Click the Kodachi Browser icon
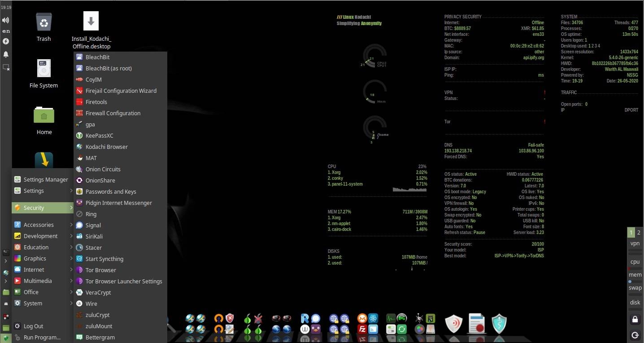 79,147
